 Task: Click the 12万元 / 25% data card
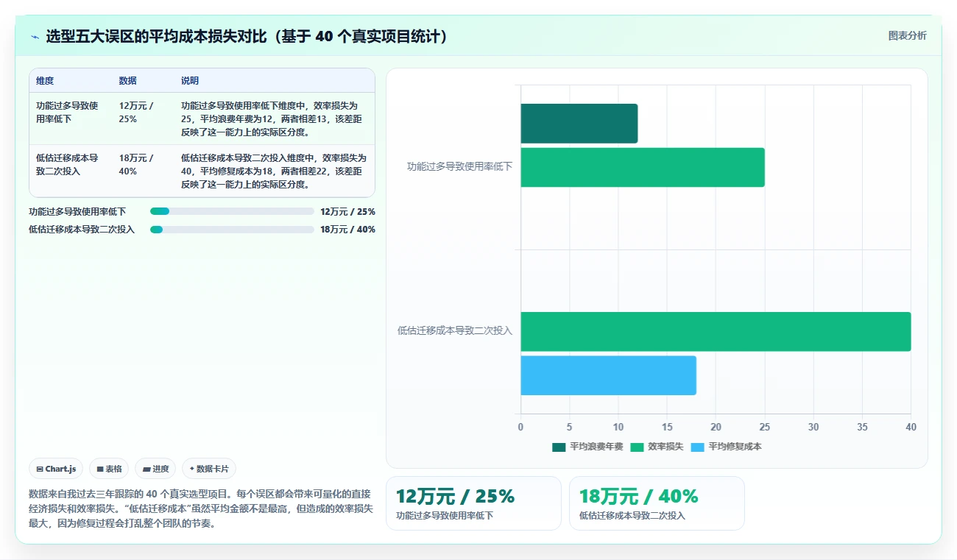(473, 503)
